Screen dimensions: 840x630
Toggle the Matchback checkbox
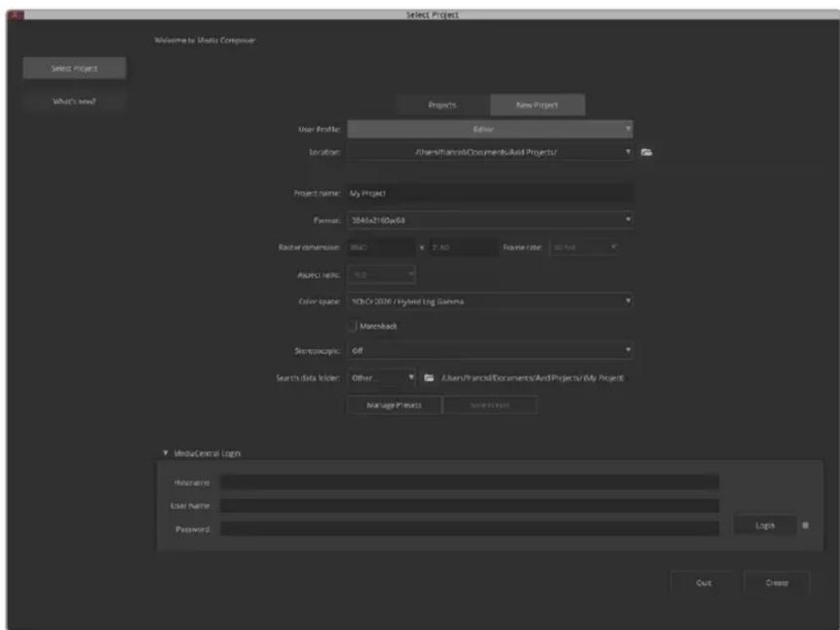[353, 326]
